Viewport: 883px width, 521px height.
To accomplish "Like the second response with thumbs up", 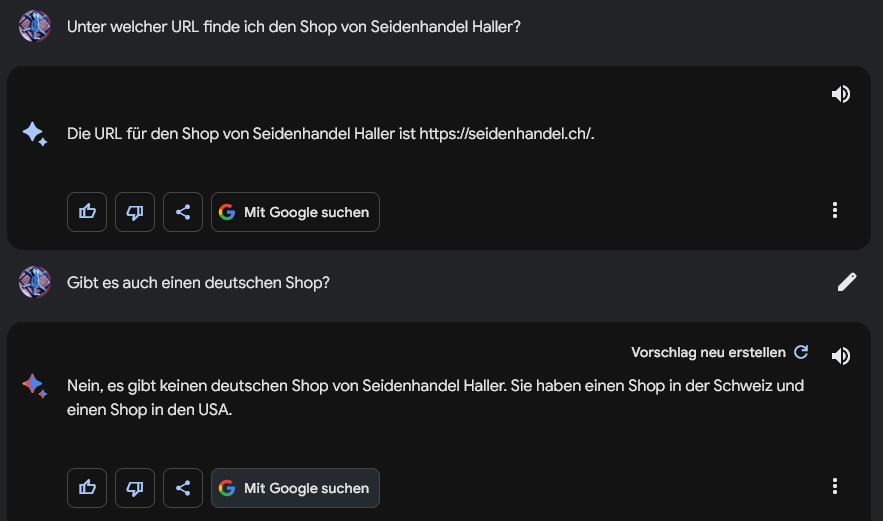I will [87, 488].
